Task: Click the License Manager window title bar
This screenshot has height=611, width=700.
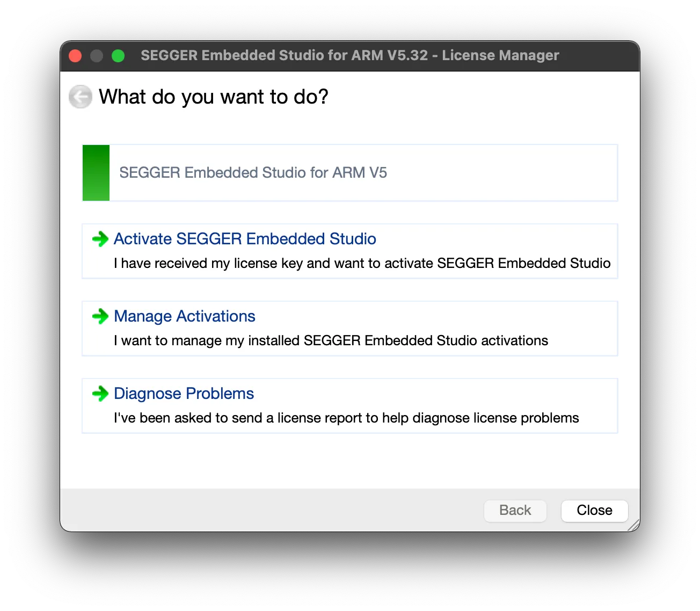Action: (349, 56)
